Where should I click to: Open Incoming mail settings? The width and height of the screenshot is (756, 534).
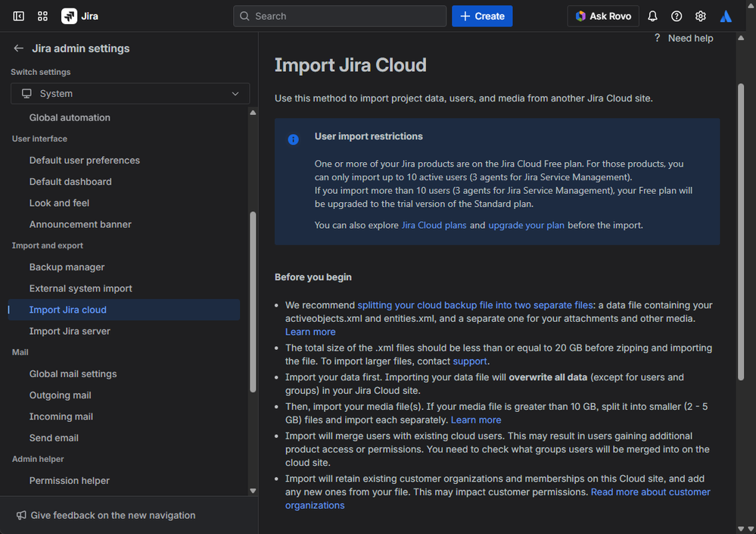click(61, 417)
